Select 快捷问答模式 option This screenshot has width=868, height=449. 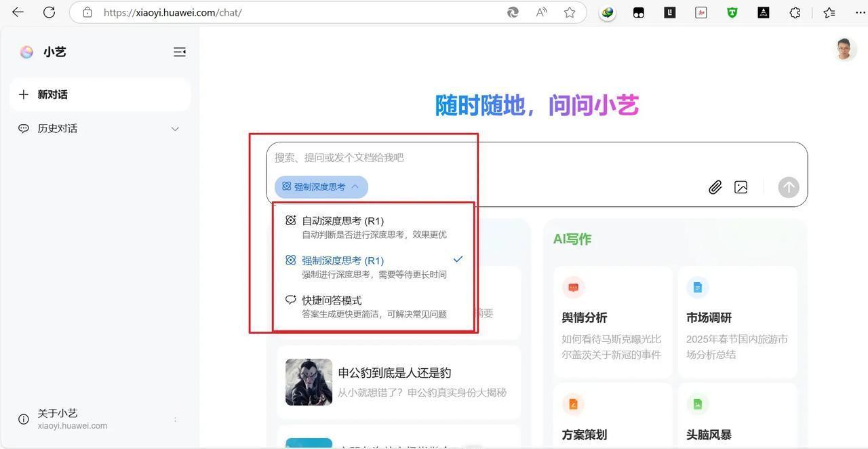pos(374,307)
